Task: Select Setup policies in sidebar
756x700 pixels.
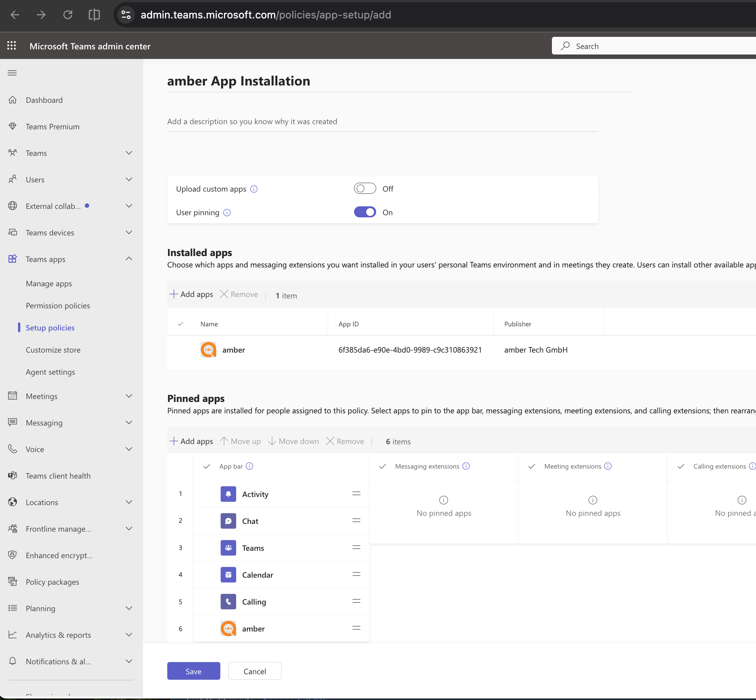Action: click(x=50, y=328)
